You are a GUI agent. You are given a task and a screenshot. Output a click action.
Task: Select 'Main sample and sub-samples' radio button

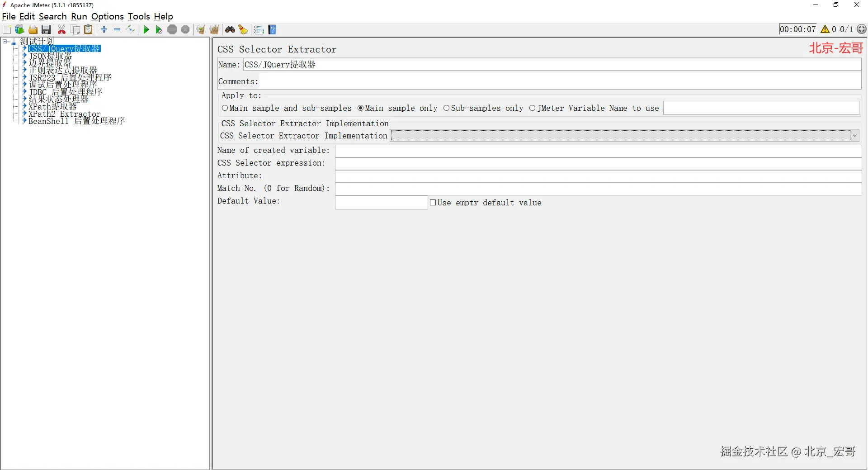coord(225,108)
